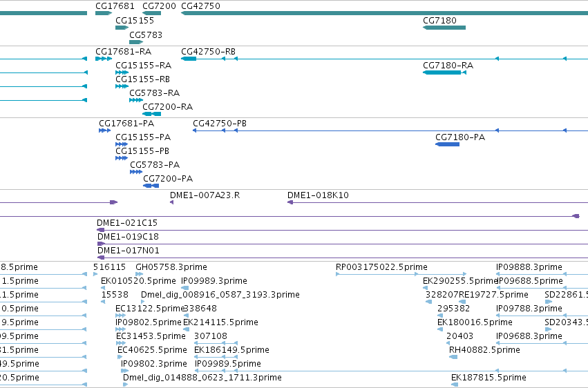Select the CG42750 gene label
Viewport: 588px width, 388px height.
pyautogui.click(x=200, y=6)
